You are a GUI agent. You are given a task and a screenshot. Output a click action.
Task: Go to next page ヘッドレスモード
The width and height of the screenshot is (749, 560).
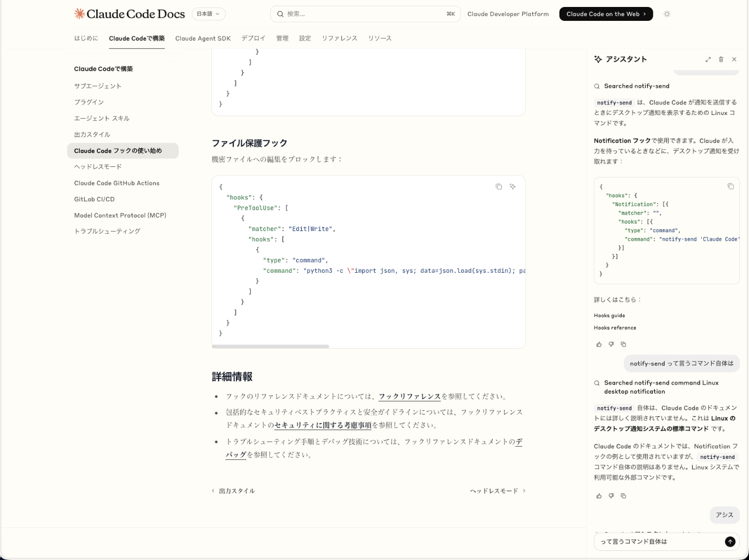coord(498,491)
